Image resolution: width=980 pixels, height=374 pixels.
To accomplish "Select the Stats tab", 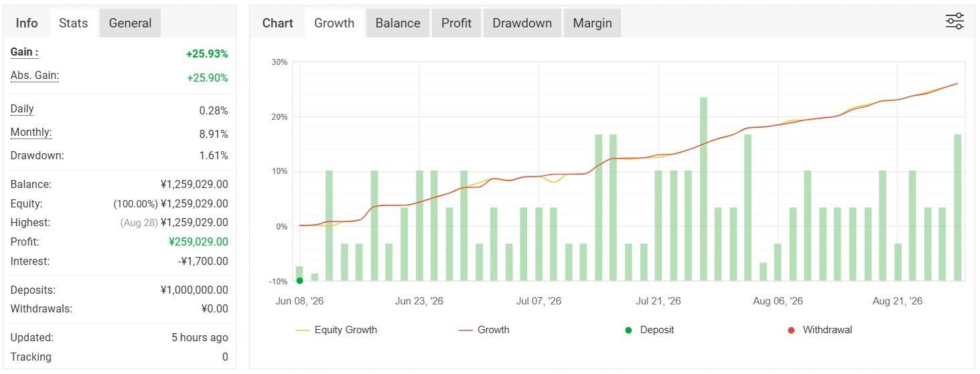I will [73, 23].
